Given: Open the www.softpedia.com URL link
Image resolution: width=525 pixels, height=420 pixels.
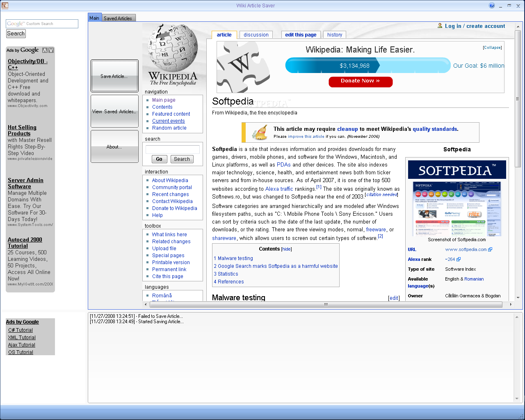Looking at the screenshot, I should coord(466,249).
